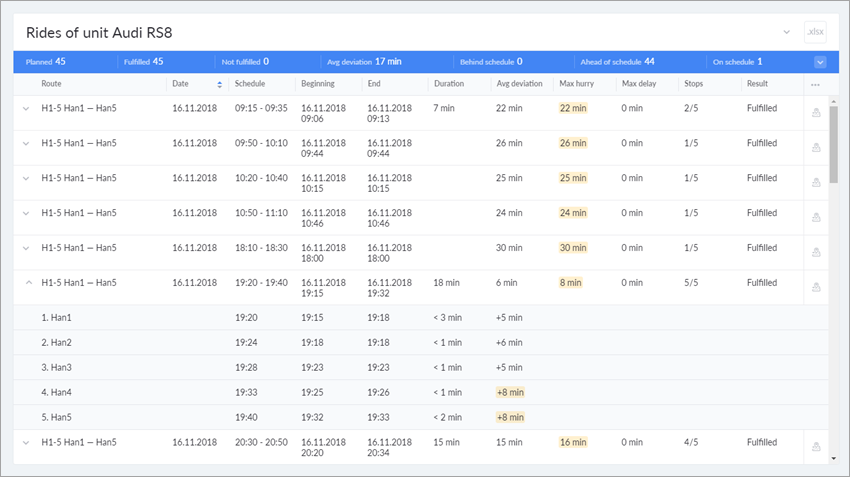Open the blue summary bar dropdown
Image resolution: width=850 pixels, height=477 pixels.
pos(819,62)
